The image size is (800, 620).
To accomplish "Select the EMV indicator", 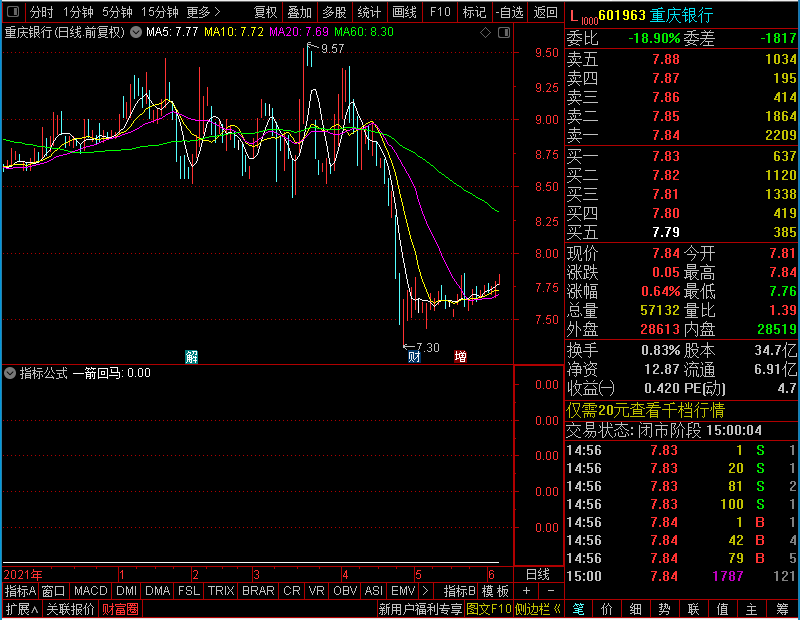I will click(403, 591).
